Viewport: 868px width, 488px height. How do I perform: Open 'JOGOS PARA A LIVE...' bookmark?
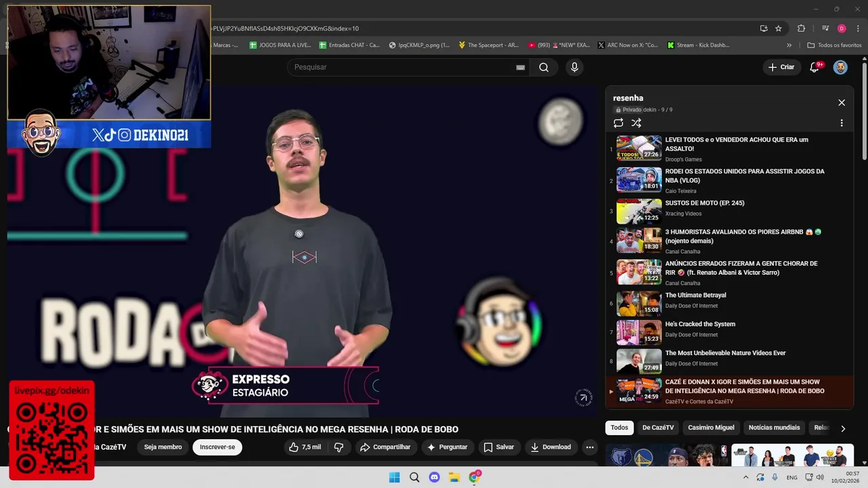(x=280, y=45)
